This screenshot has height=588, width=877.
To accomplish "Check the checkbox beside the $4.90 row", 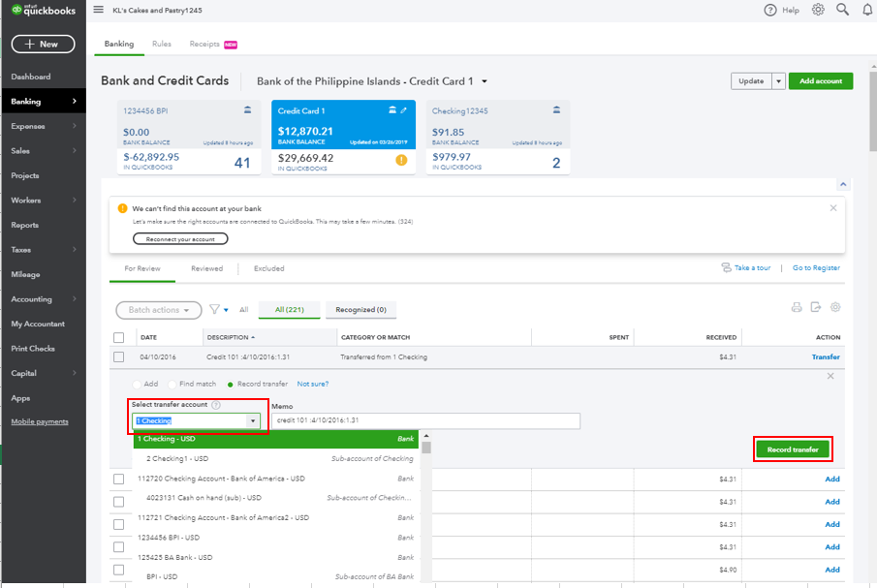I will [118, 571].
